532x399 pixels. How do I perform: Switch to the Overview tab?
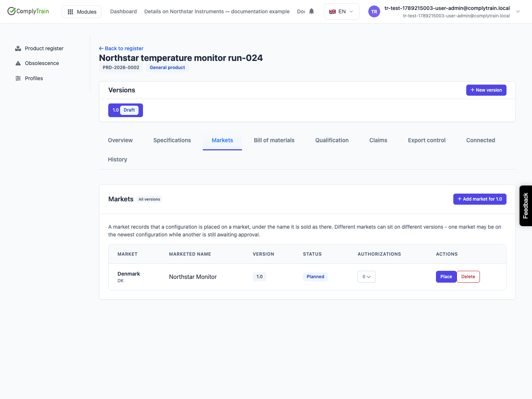pos(120,140)
